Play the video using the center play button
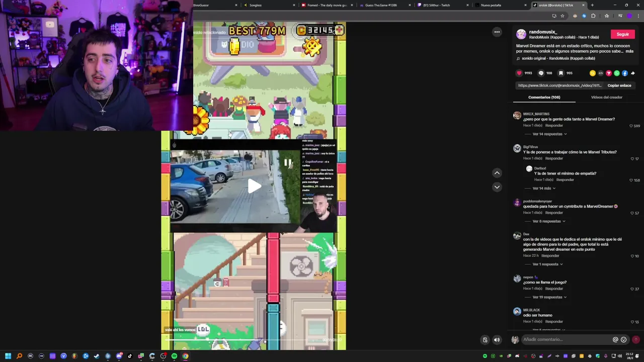644x362 pixels. (254, 186)
